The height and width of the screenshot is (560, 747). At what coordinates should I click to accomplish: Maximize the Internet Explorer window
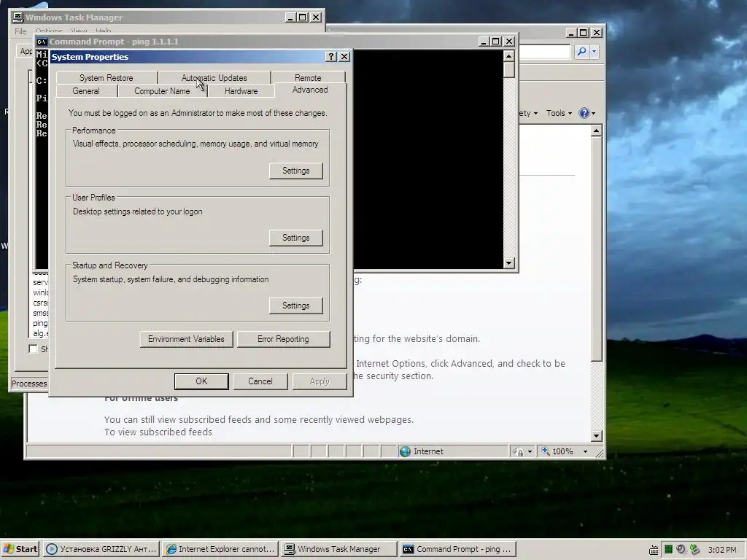[584, 32]
